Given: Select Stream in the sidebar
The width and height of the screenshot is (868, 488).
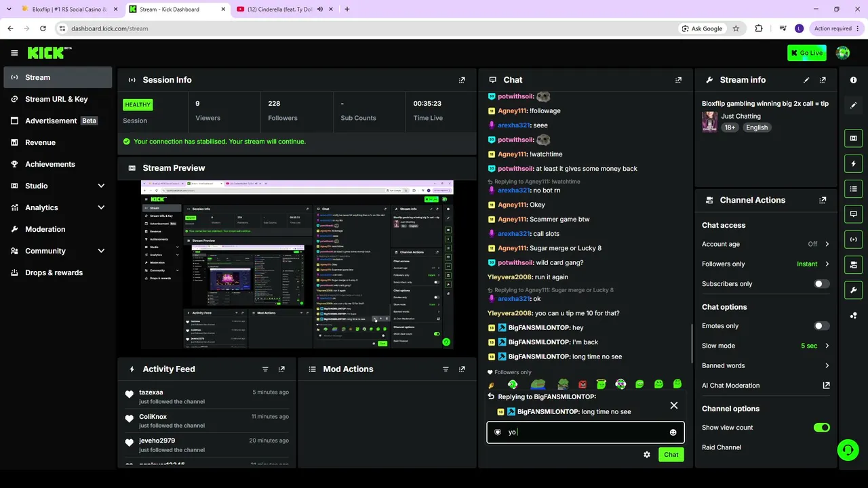Looking at the screenshot, I should pyautogui.click(x=58, y=77).
